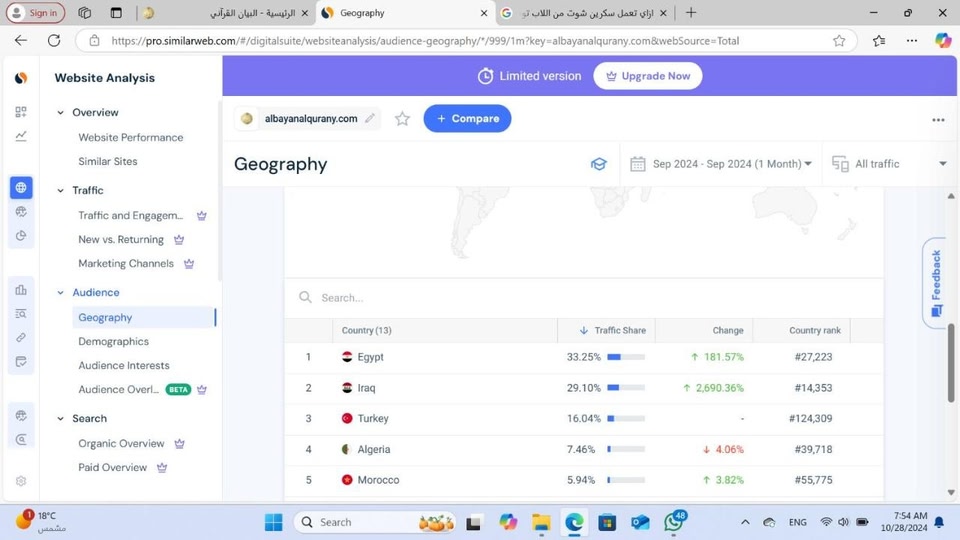Open the dashboard grid icon in left rail
This screenshot has height=540, width=960.
[x=21, y=111]
